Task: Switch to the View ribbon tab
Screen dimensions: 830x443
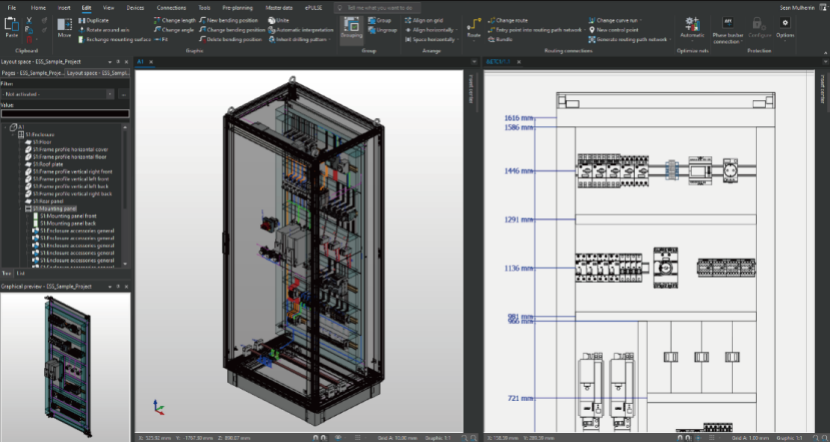Action: [x=109, y=8]
